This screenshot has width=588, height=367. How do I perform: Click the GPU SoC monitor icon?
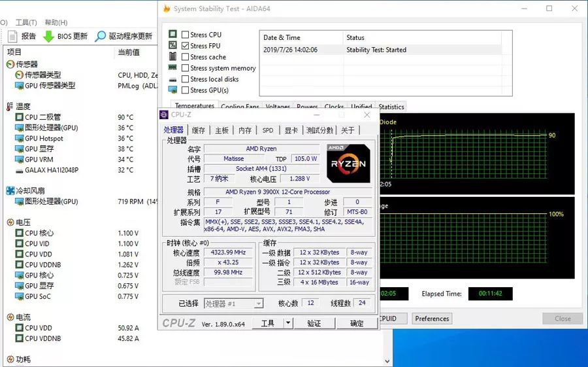click(19, 296)
